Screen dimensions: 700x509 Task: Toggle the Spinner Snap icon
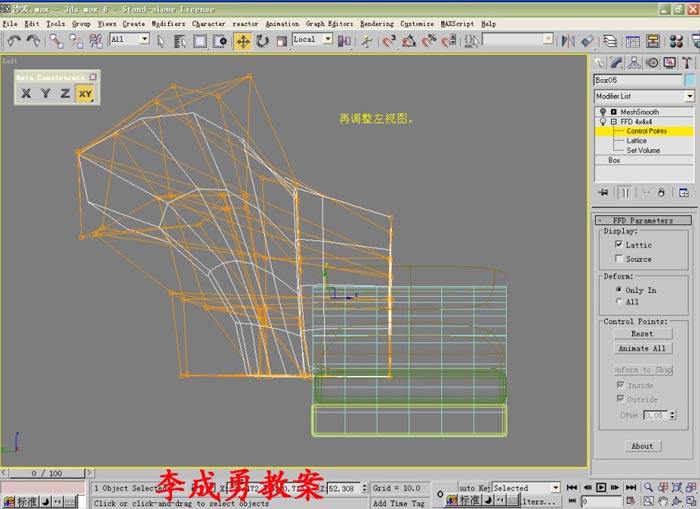click(x=449, y=41)
